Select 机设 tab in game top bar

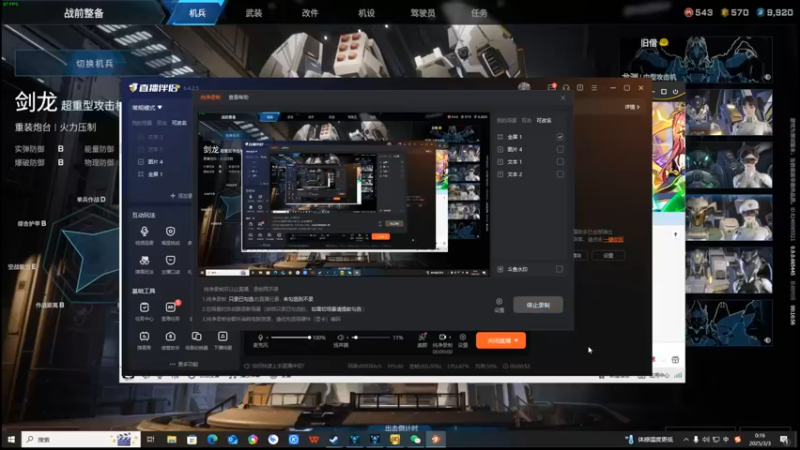point(366,13)
